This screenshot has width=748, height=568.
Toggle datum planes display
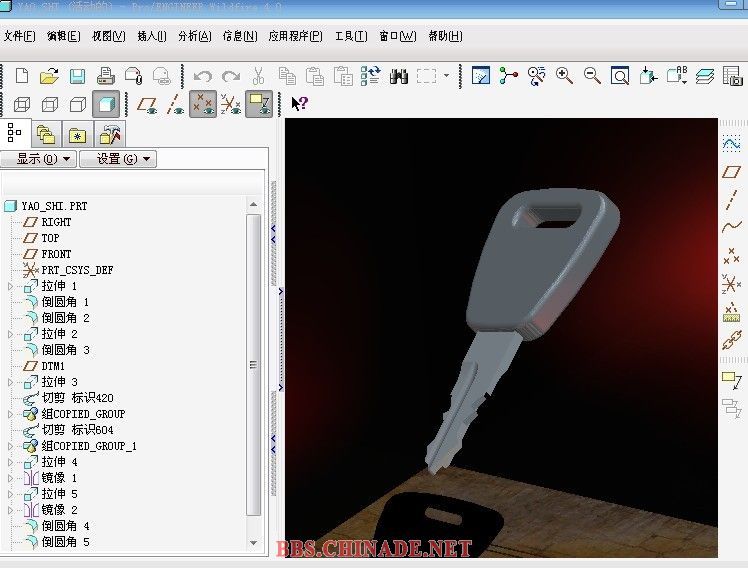pyautogui.click(x=148, y=104)
